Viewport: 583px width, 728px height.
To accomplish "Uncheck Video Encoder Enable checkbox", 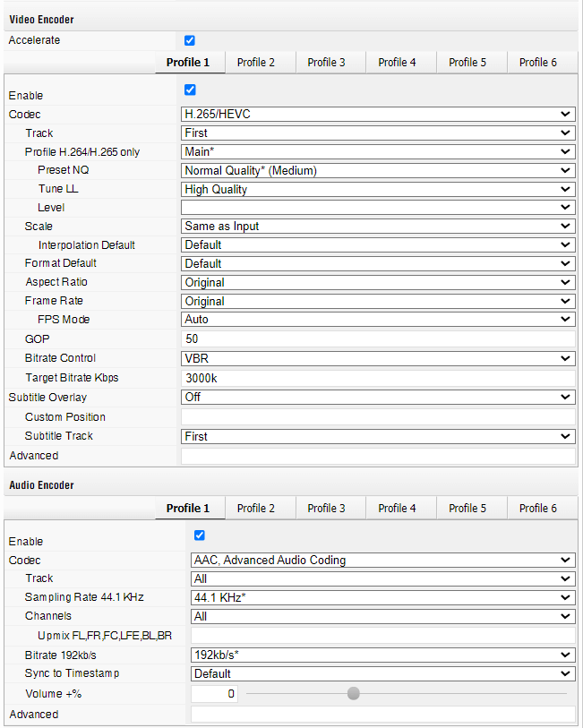I will 189,90.
